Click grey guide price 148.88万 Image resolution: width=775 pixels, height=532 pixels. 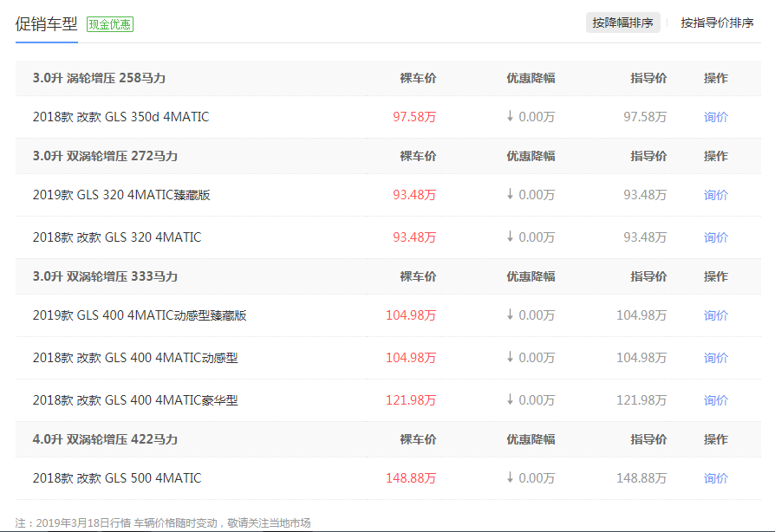[x=641, y=478]
